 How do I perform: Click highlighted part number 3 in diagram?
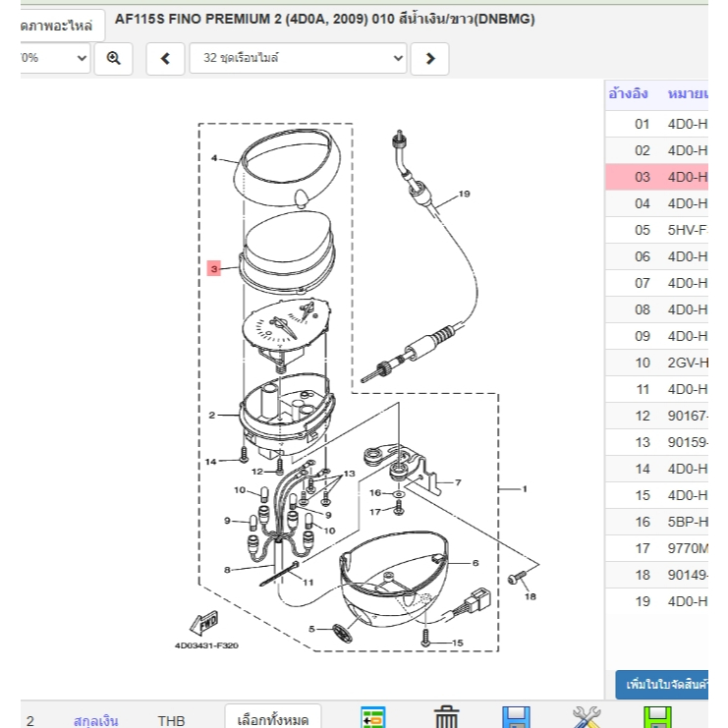pos(214,268)
